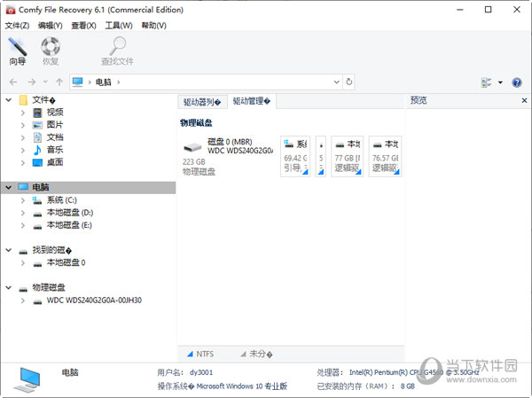Viewport: 532px width, 398px height.
Task: Switch to the 驱动器列 tab
Action: coord(202,102)
